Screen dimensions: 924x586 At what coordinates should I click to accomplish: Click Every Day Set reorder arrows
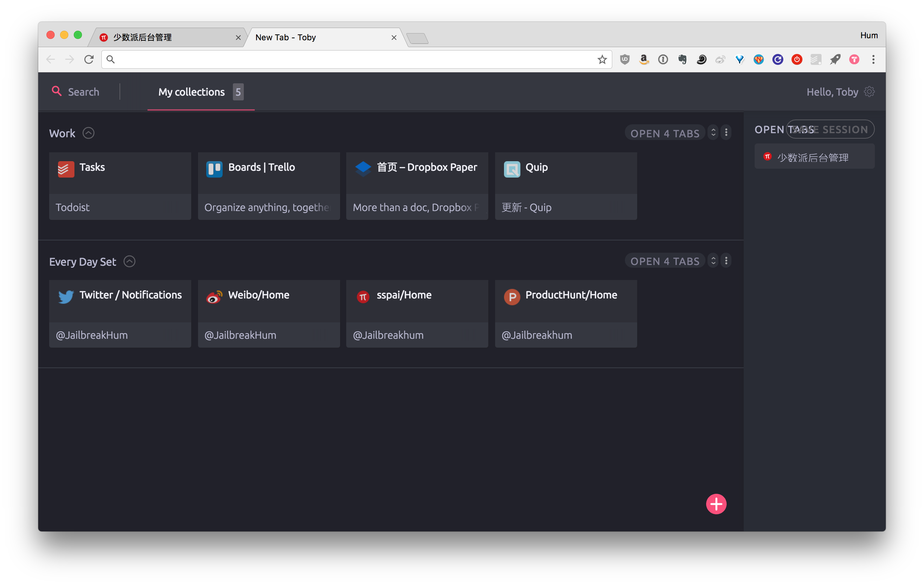pos(713,261)
